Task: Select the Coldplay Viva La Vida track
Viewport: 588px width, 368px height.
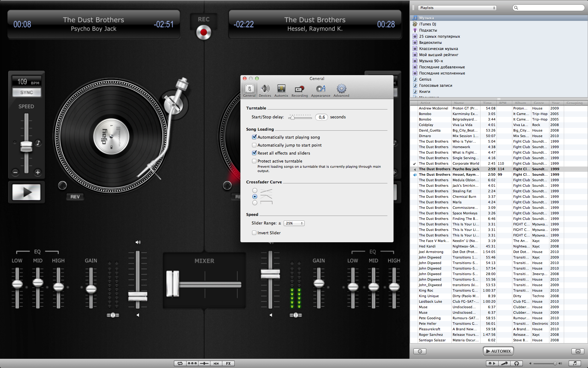Action: click(499, 125)
